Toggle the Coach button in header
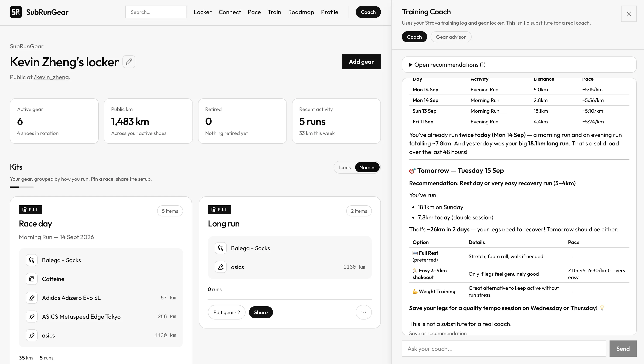Image resolution: width=644 pixels, height=364 pixels. pyautogui.click(x=368, y=12)
